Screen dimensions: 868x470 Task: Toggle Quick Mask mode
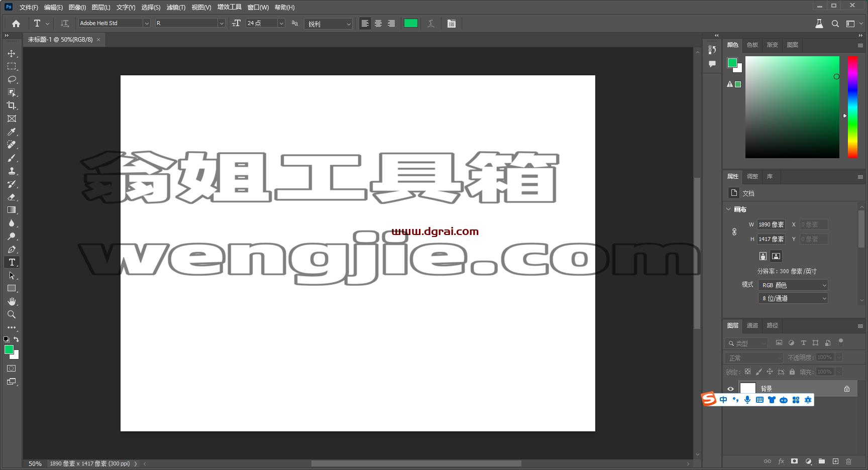coord(12,368)
